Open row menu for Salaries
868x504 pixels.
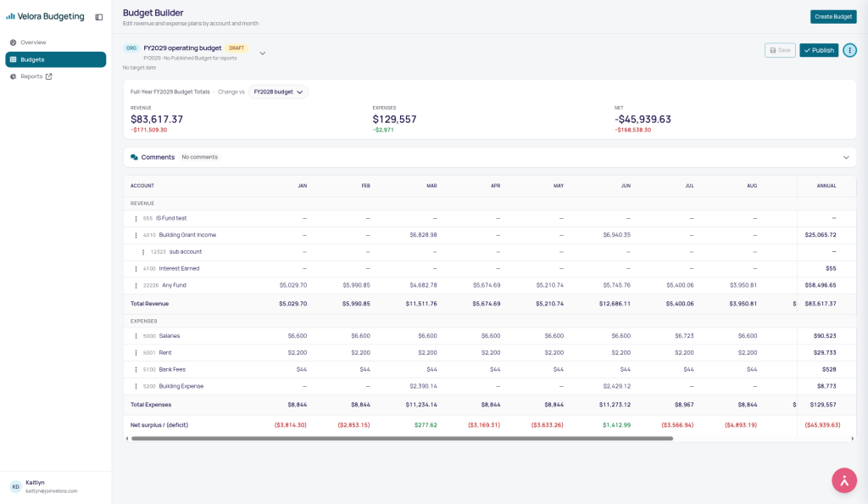[x=136, y=336]
